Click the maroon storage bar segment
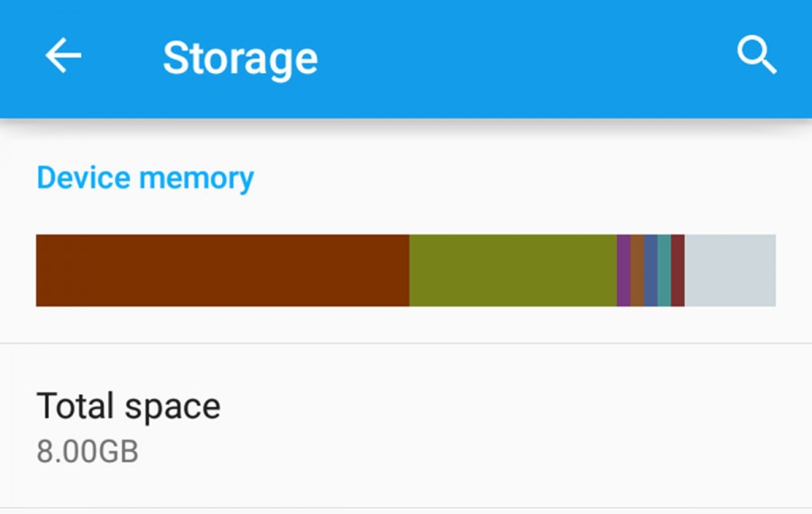Viewport: 812px width, 514px height. tap(678, 271)
